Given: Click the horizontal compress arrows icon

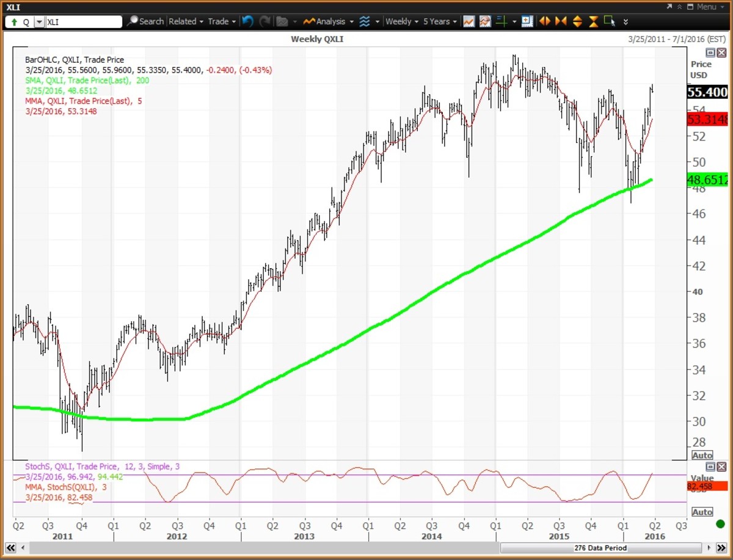Looking at the screenshot, I should point(561,21).
